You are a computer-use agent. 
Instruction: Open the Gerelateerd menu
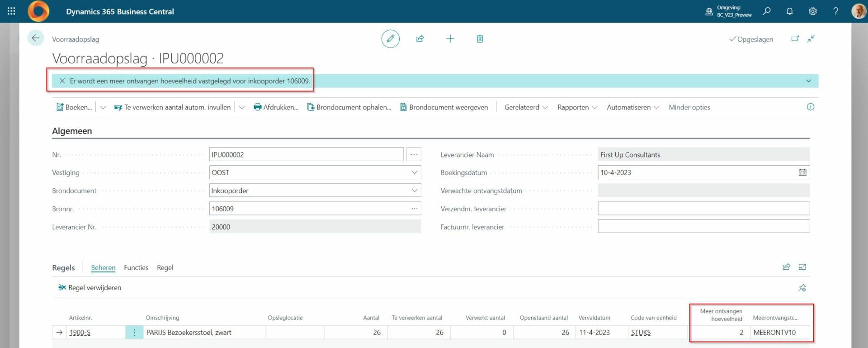(x=526, y=107)
